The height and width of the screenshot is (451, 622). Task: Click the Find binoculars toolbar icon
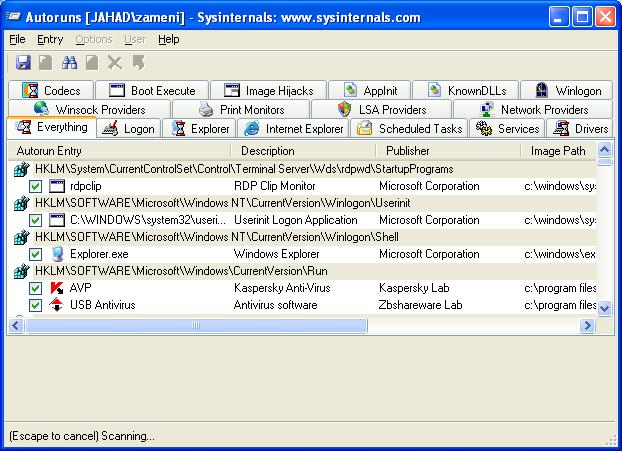(69, 63)
